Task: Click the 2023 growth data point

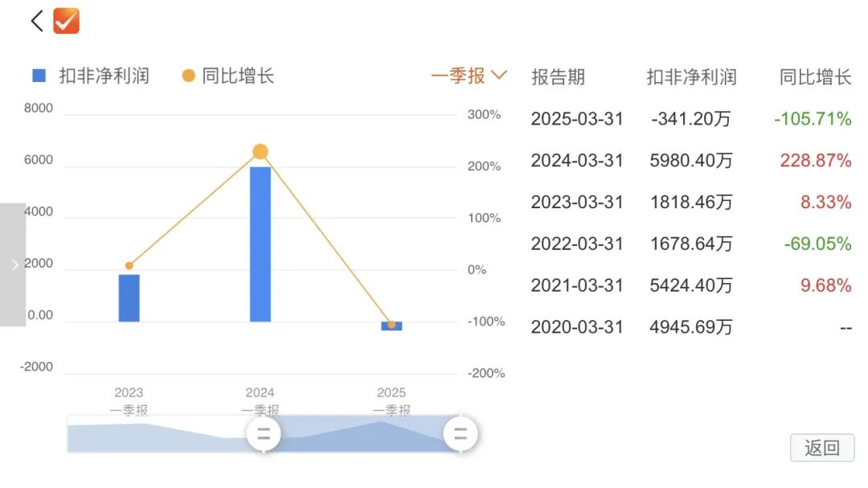Action: 129,266
